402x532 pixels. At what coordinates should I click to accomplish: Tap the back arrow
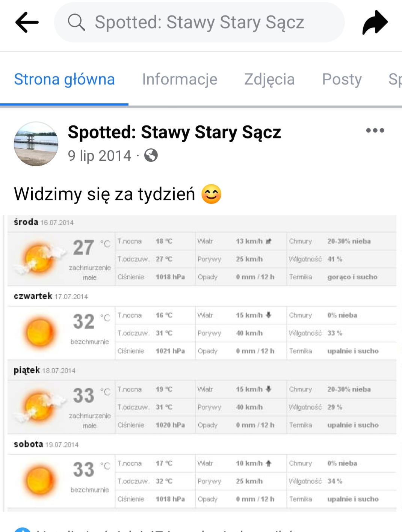27,22
